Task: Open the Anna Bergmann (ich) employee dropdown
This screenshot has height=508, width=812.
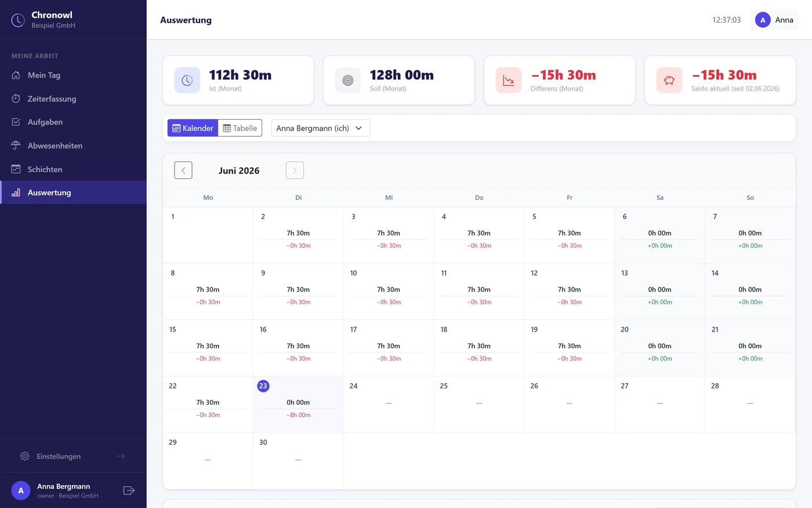Action: [x=321, y=128]
